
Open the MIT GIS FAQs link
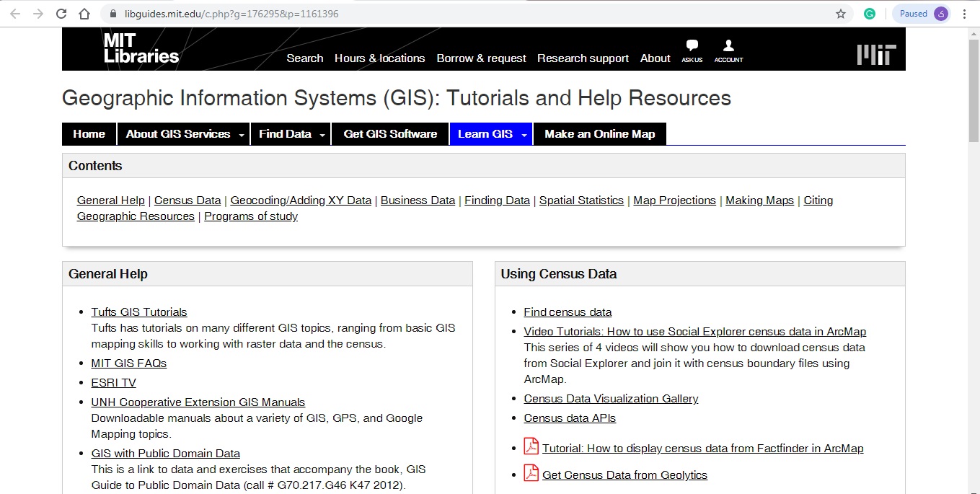(x=129, y=363)
